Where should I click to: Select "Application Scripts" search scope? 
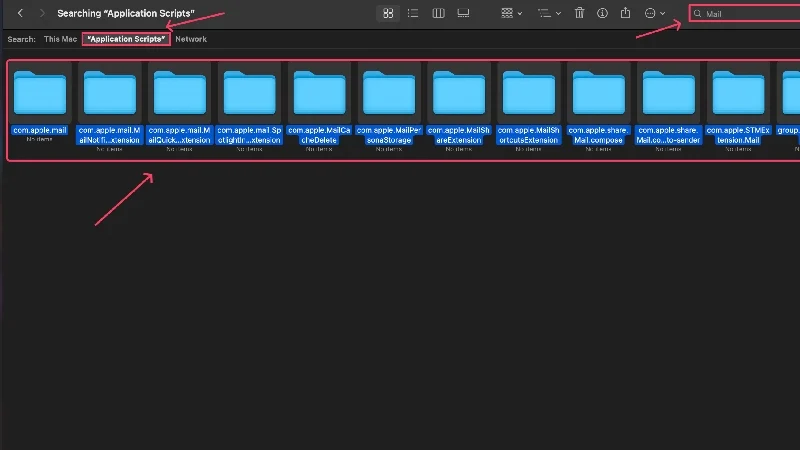pyautogui.click(x=126, y=39)
